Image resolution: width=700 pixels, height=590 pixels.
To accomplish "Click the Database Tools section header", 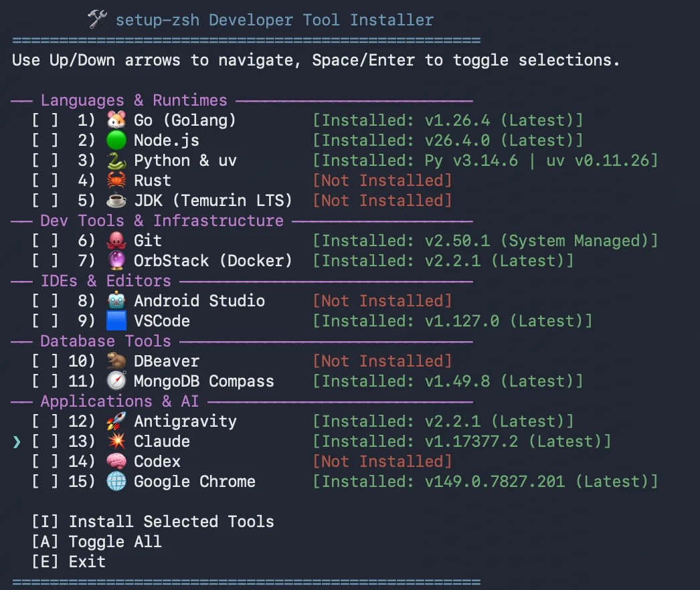I will click(x=106, y=341).
